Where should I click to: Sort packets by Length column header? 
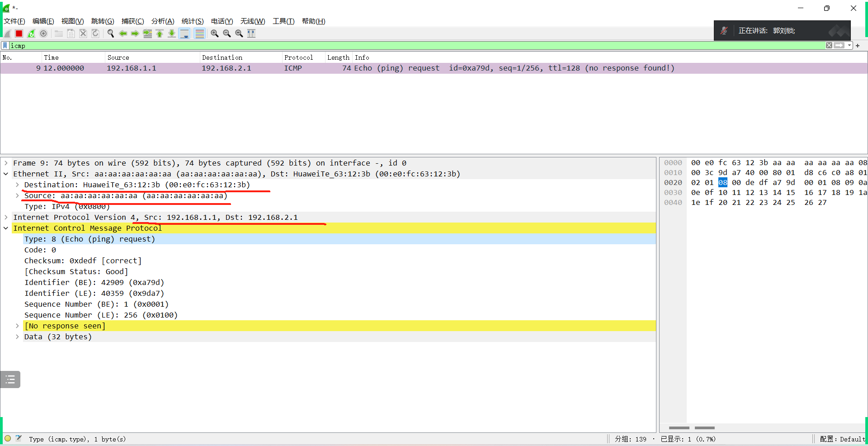339,57
